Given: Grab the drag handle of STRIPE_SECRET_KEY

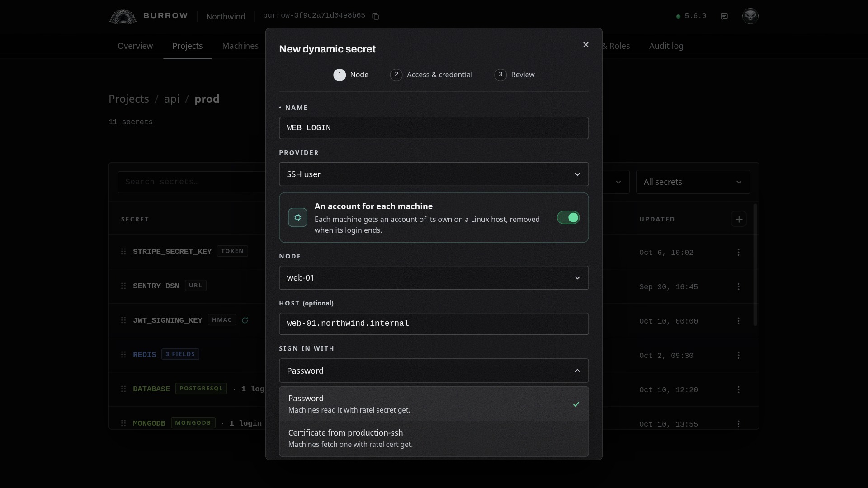Looking at the screenshot, I should pyautogui.click(x=123, y=251).
